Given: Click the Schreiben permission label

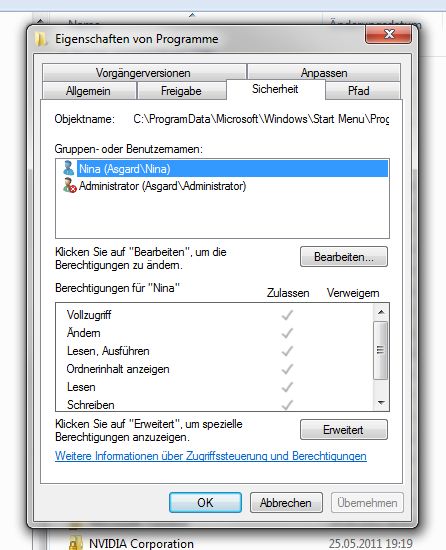Looking at the screenshot, I should pos(90,405).
